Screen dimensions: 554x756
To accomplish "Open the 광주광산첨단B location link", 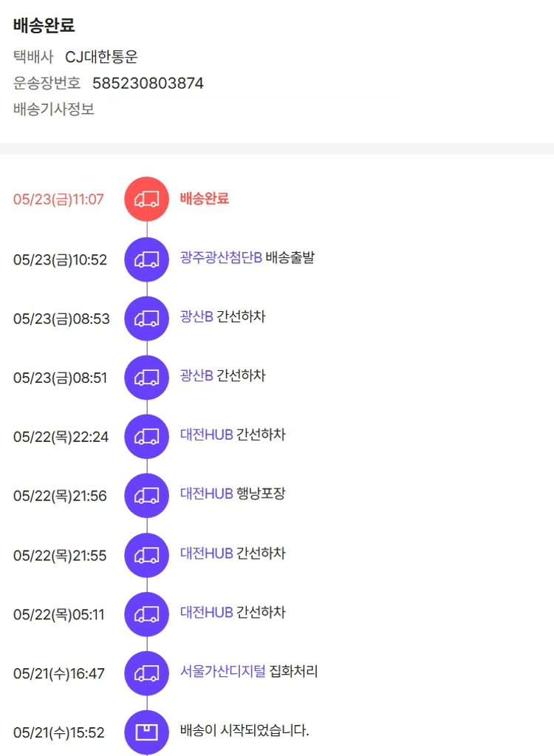I will tap(221, 258).
